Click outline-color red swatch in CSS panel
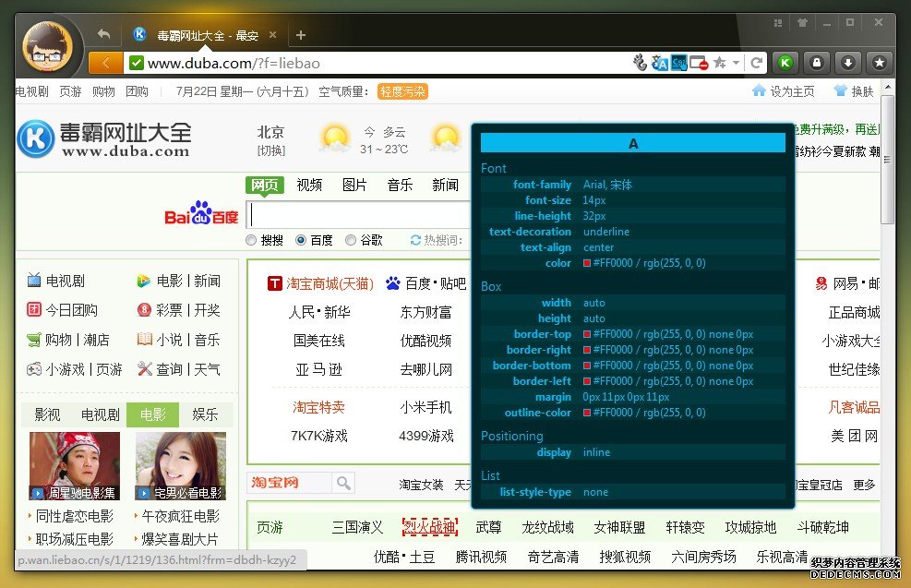The height and width of the screenshot is (588, 911). pyautogui.click(x=587, y=413)
